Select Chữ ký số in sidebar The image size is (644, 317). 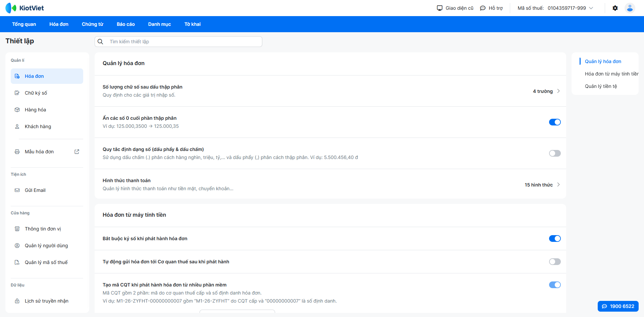click(47, 93)
